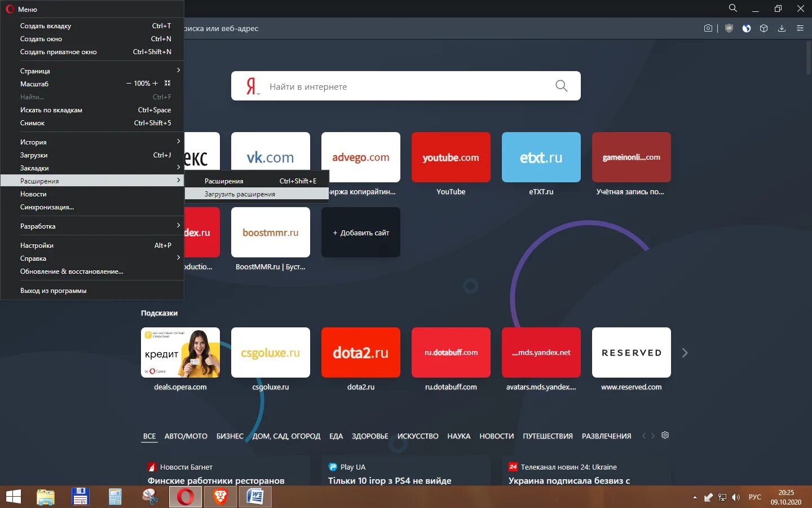Open Snipping Tool from the taskbar
Image resolution: width=812 pixels, height=508 pixels.
(x=150, y=497)
